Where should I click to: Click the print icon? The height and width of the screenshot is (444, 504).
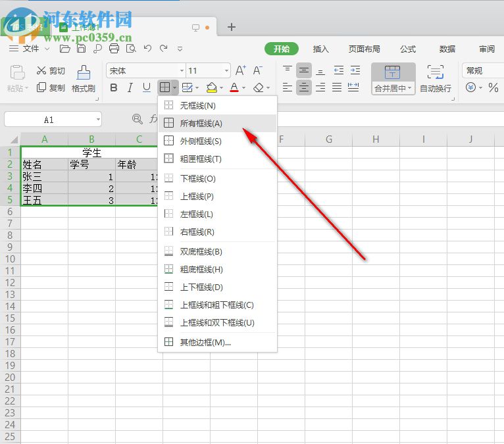(x=114, y=49)
